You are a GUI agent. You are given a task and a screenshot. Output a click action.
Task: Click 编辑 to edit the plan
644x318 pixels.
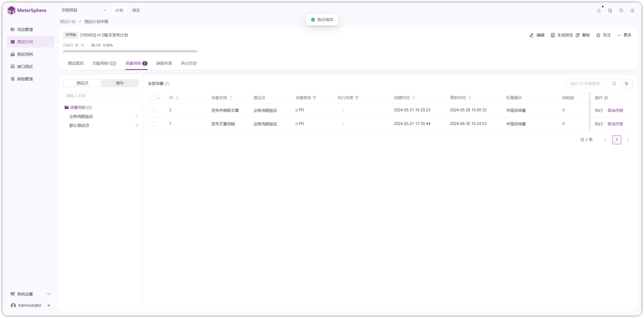click(x=537, y=35)
